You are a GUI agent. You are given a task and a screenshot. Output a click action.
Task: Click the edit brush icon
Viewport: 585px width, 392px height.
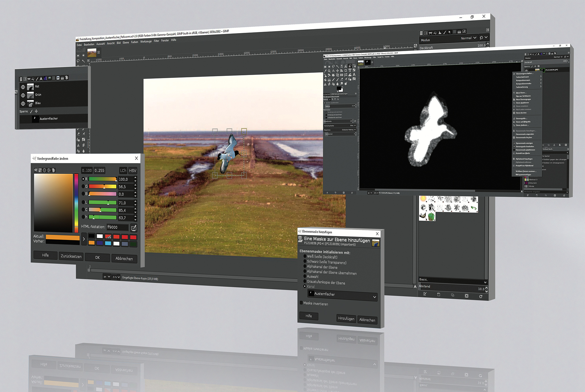click(x=425, y=294)
